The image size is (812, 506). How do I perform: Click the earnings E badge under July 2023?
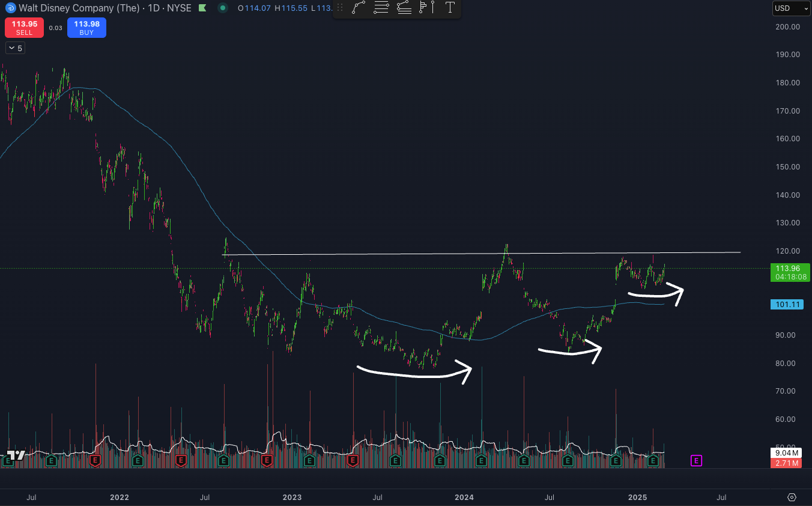pos(395,461)
